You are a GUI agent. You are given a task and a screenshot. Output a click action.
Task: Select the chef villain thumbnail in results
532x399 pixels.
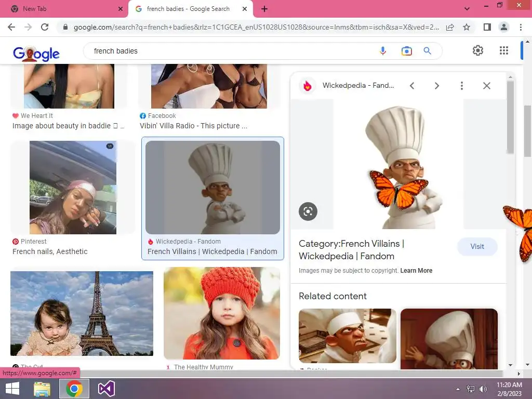212,187
